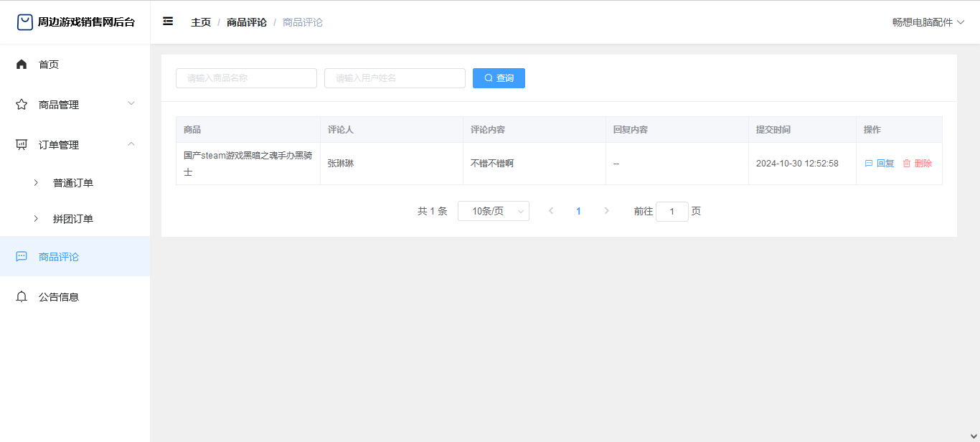Focus the 请输入商品名称 input field
This screenshot has width=980, height=442.
click(246, 78)
